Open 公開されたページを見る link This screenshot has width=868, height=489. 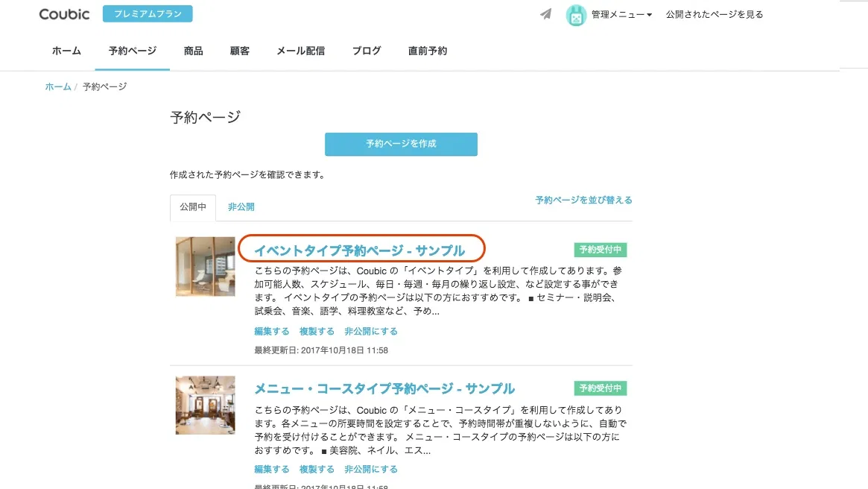tap(714, 14)
